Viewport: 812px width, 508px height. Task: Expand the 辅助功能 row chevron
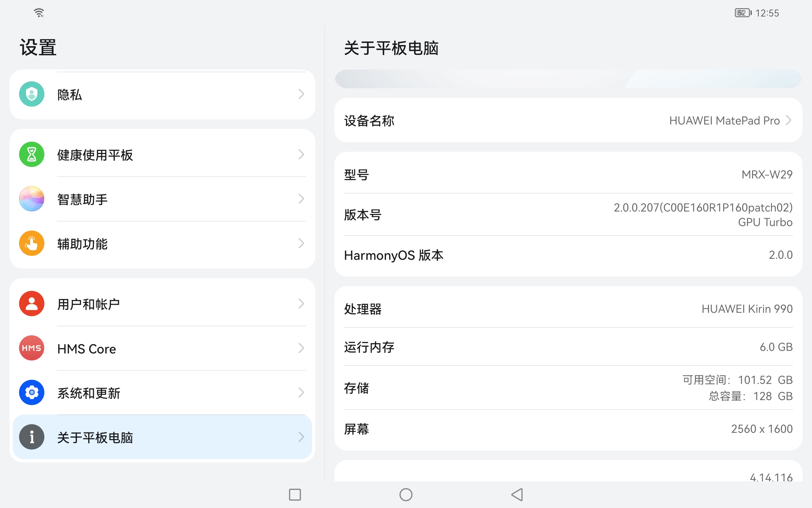point(301,243)
